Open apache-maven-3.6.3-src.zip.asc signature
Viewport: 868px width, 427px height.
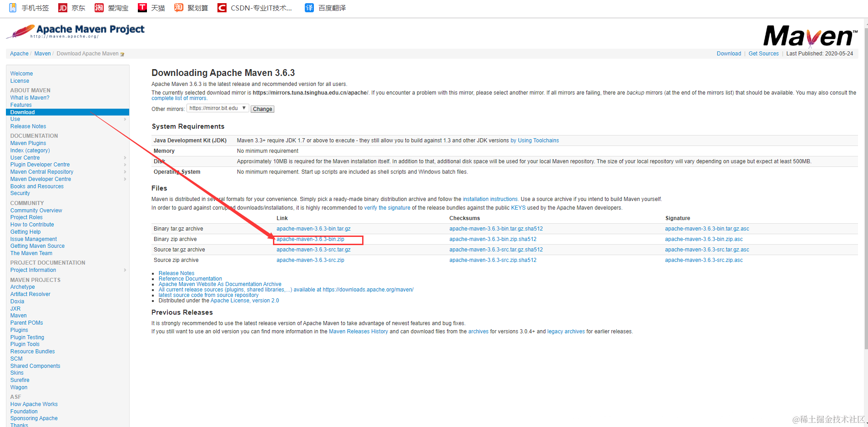tap(704, 260)
